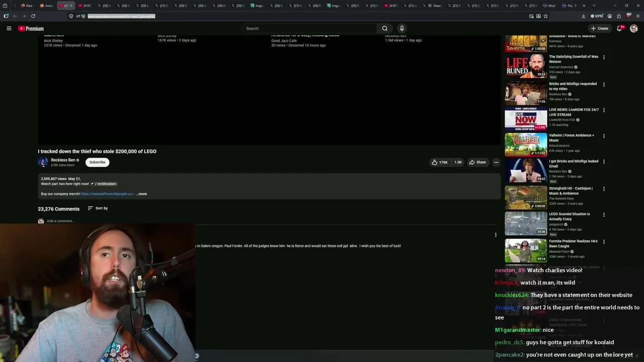
Task: Switch to the Asmo browser tab
Action: click(46, 6)
